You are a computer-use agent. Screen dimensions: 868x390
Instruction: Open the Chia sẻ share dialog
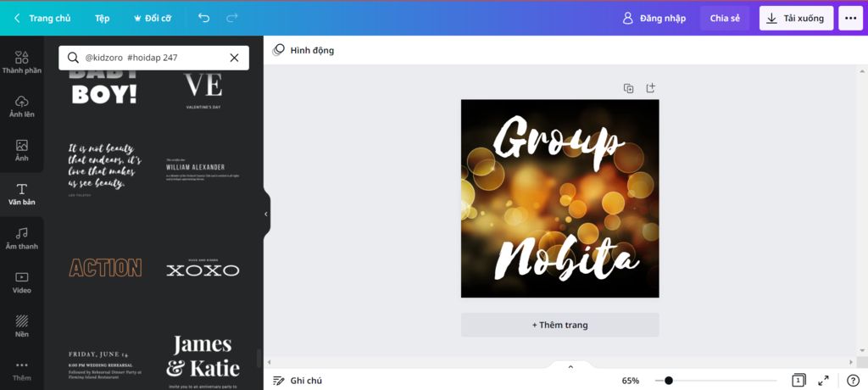pos(725,19)
